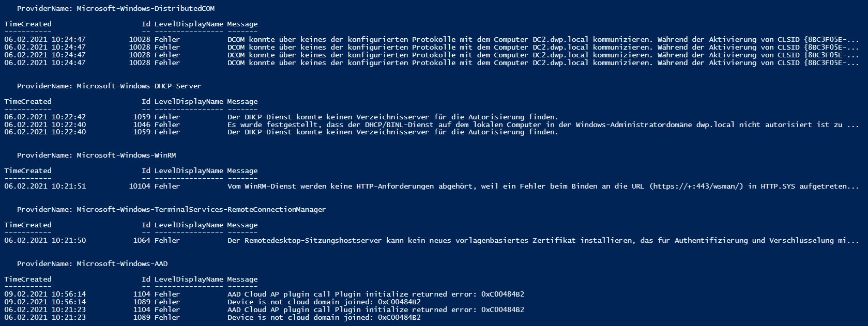
Task: Click the 09.02.2021 'AAD Cloud AP plugin' message
Action: (x=375, y=294)
